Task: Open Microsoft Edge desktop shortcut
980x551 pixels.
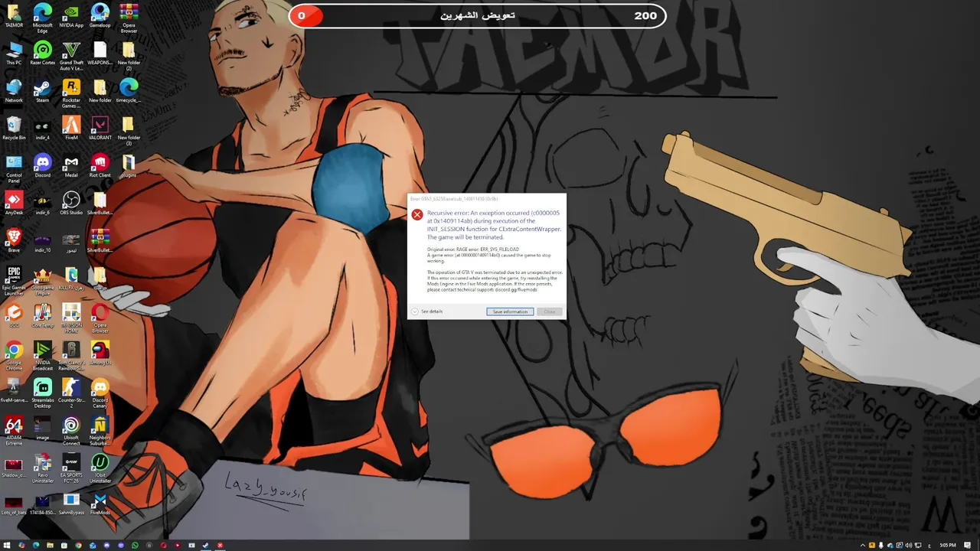Action: [x=43, y=17]
